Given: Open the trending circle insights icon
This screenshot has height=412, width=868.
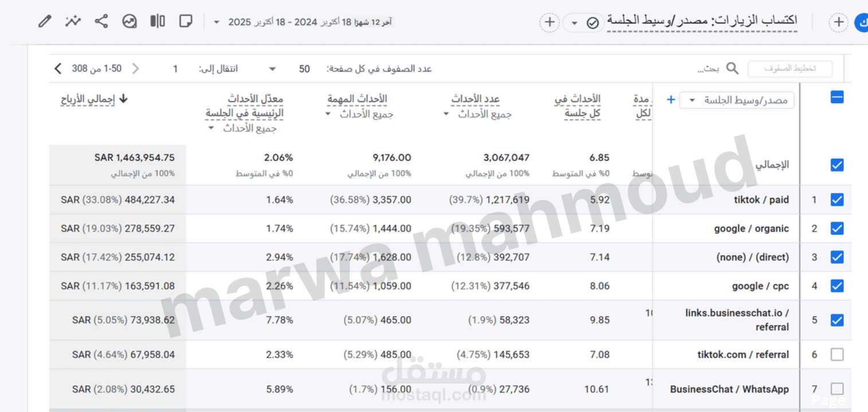Looking at the screenshot, I should pos(129,21).
